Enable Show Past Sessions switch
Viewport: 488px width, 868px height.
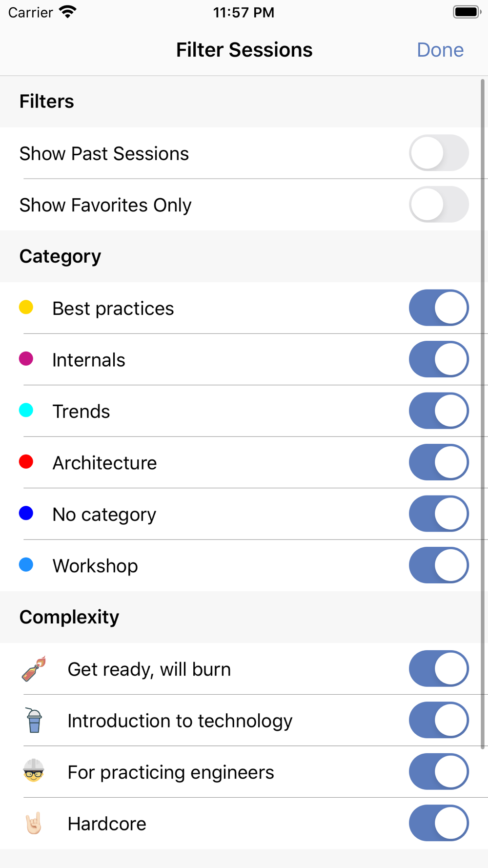tap(439, 153)
